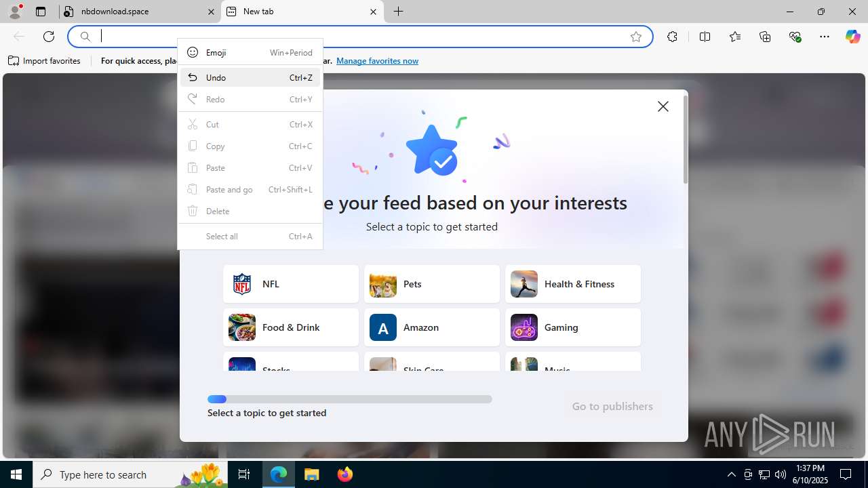Choose Emoji in context menu
Image resolution: width=868 pixels, height=488 pixels.
[x=250, y=52]
